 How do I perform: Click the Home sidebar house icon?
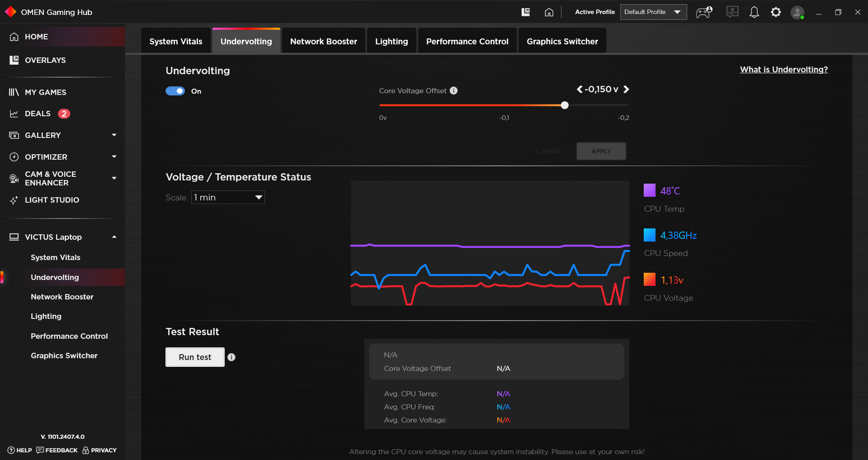[x=14, y=37]
